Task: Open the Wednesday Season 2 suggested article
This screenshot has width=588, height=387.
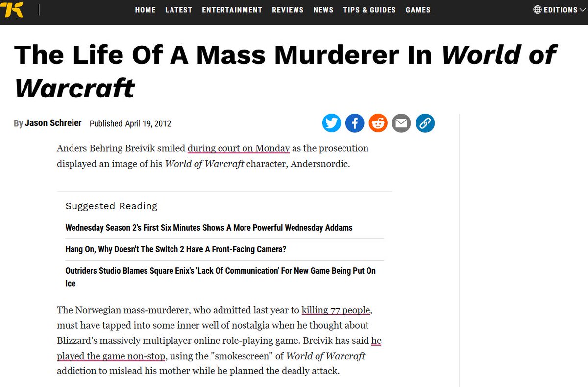Action: 209,228
